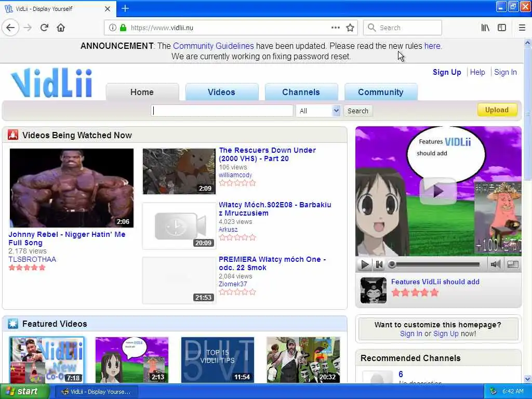Screen dimensions: 532x399
Task: Visit williamcody's channel link
Action: [x=235, y=175]
